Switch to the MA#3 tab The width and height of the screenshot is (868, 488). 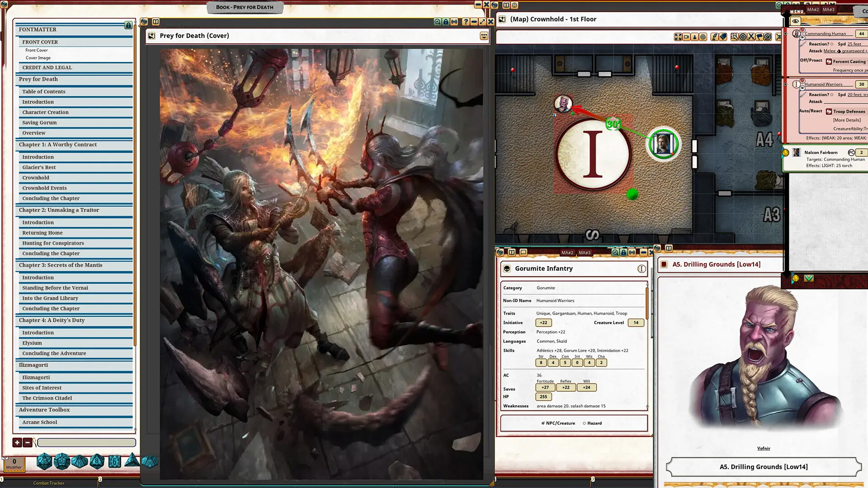coord(585,253)
